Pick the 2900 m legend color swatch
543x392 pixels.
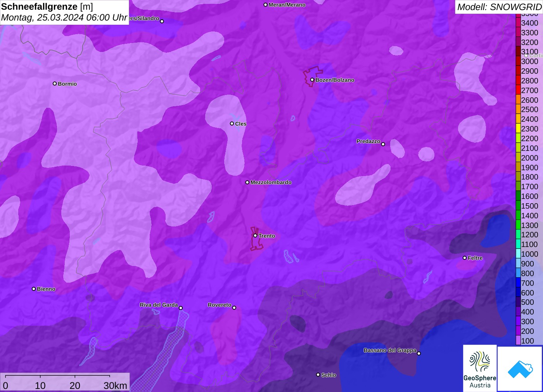[x=518, y=71]
